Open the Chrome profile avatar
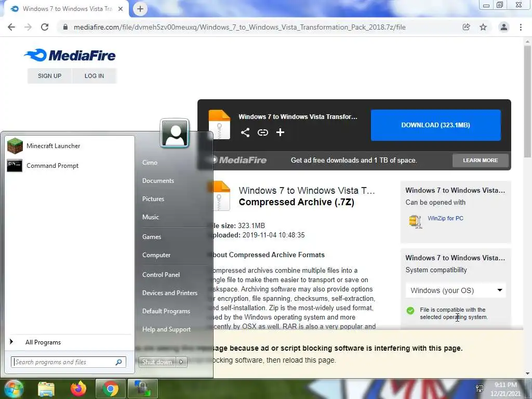 [x=504, y=27]
